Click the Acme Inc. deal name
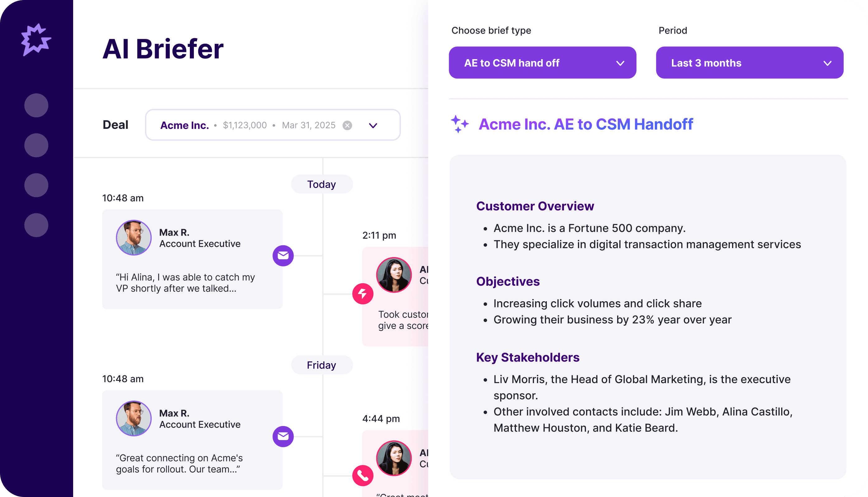The image size is (868, 497). 184,125
